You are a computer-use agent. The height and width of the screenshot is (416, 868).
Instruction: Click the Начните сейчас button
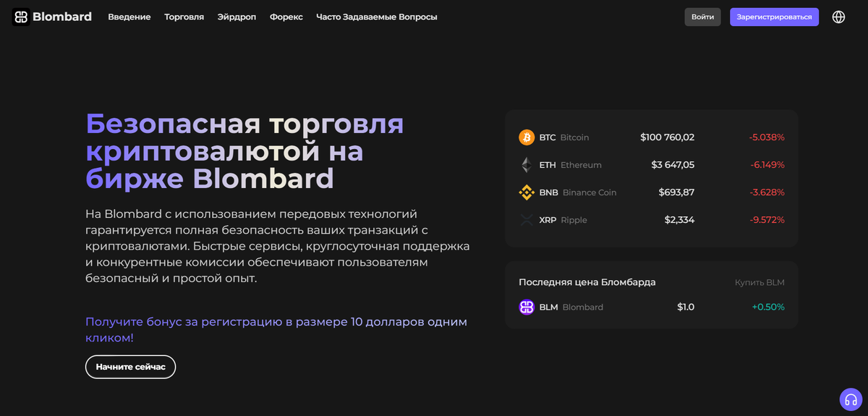click(x=130, y=367)
